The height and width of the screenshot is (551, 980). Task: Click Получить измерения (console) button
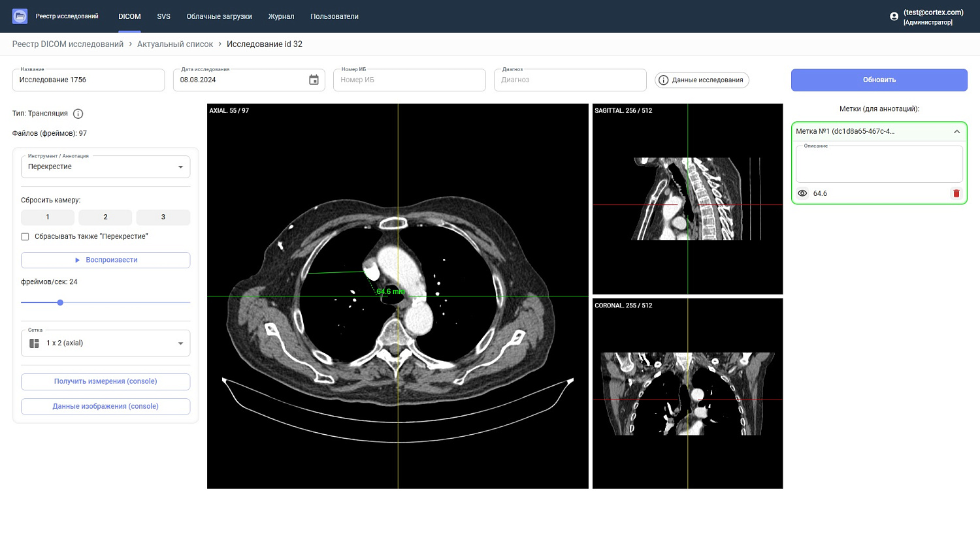tap(106, 381)
